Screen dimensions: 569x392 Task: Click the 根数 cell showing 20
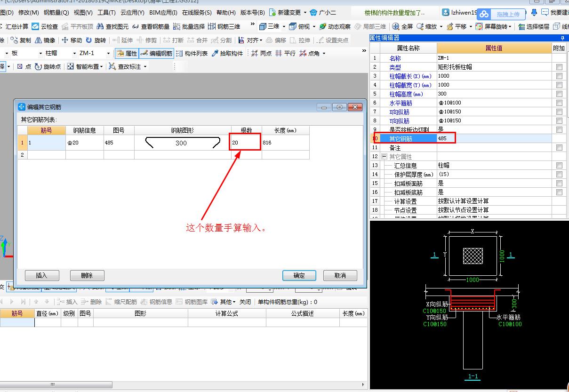[246, 143]
